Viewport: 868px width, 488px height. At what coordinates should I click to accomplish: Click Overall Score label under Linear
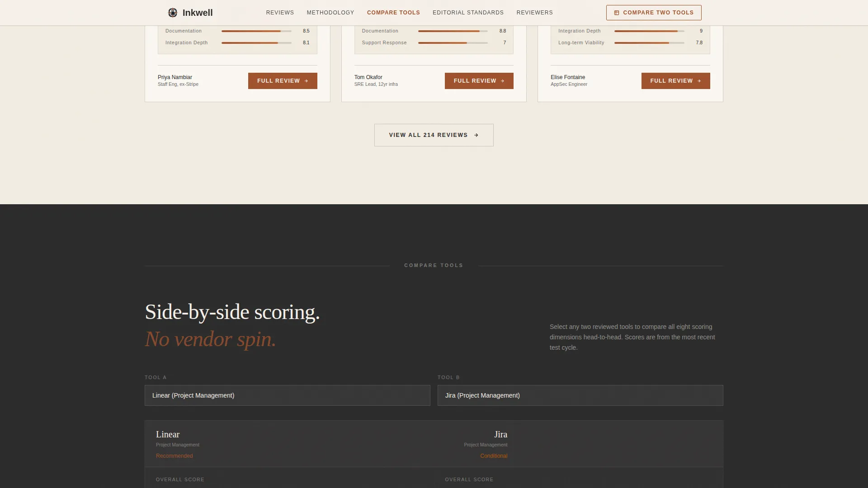click(x=180, y=479)
